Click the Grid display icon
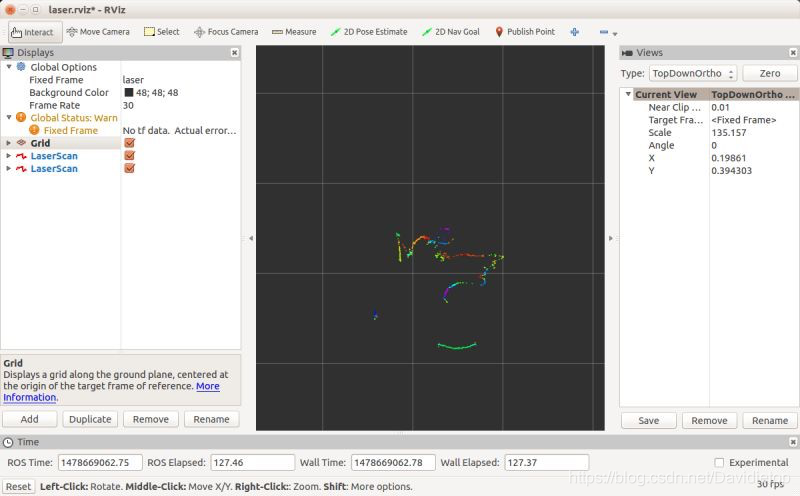This screenshot has height=496, width=800. pos(21,143)
